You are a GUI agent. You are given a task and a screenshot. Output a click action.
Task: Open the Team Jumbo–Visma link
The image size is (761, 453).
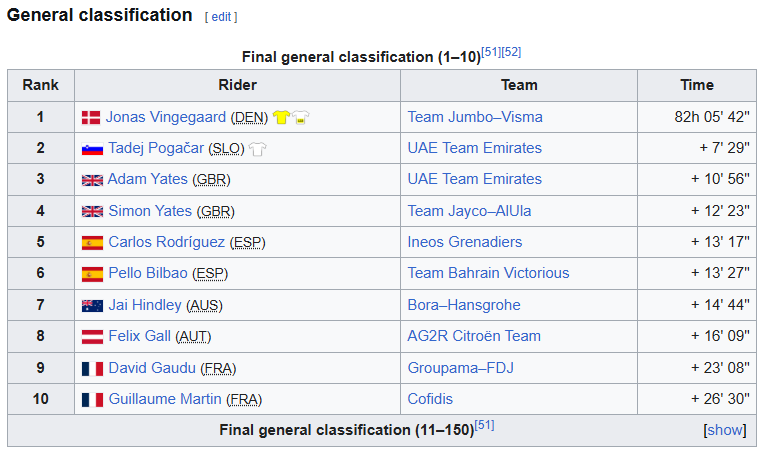[475, 117]
